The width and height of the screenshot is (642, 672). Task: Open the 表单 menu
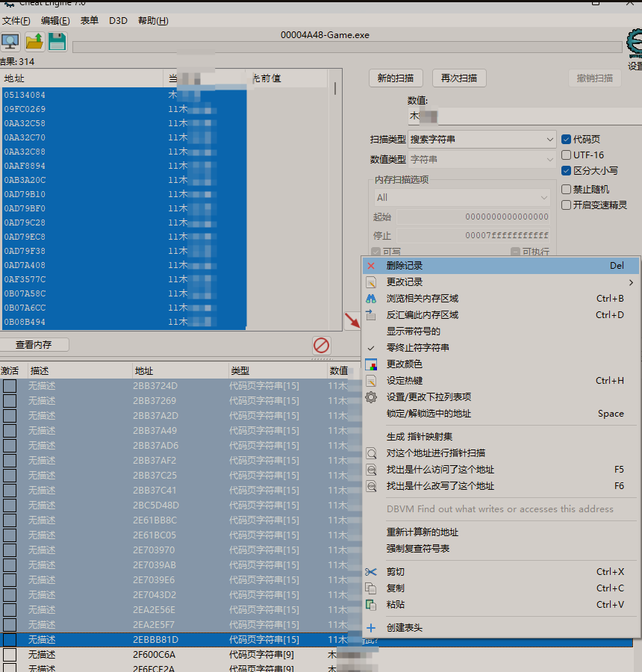(89, 21)
